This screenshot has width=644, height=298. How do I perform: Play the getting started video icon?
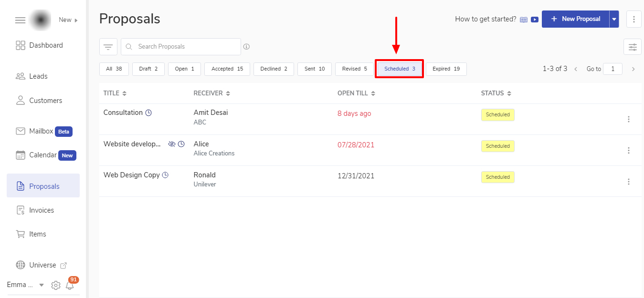[535, 20]
